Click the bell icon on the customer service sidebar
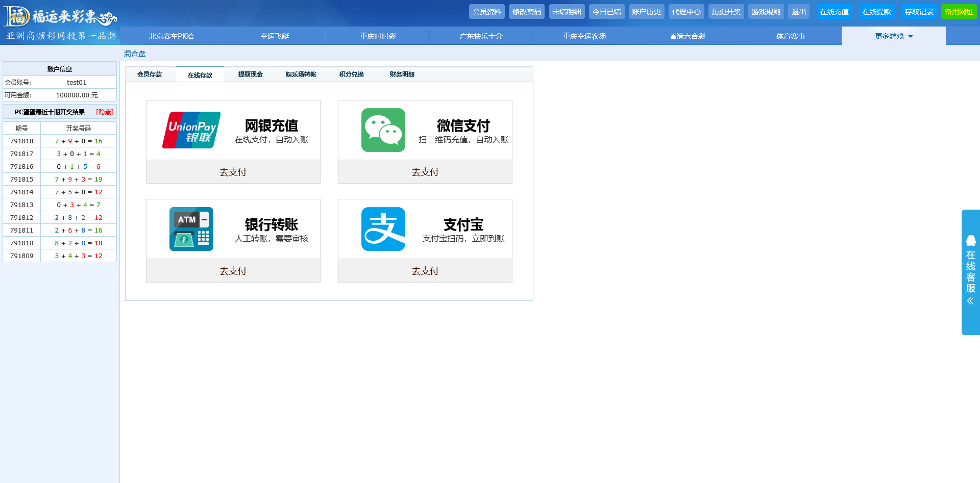Viewport: 980px width, 483px height. click(x=970, y=240)
